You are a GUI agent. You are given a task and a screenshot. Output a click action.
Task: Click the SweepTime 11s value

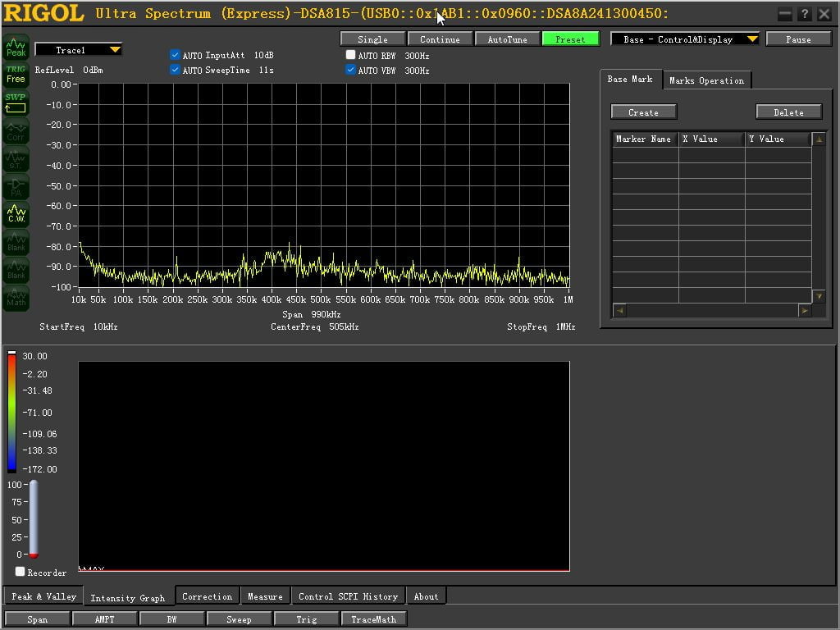267,71
